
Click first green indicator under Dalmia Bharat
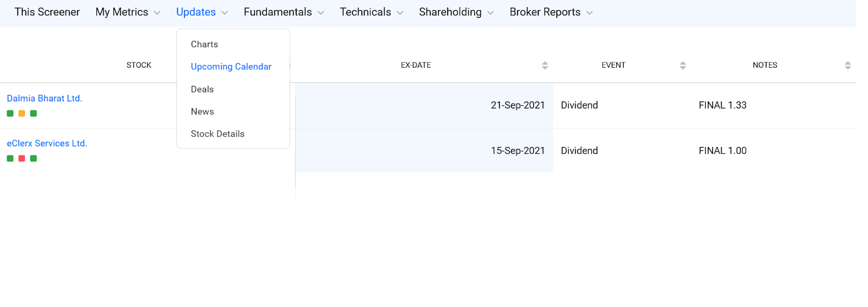coord(10,113)
